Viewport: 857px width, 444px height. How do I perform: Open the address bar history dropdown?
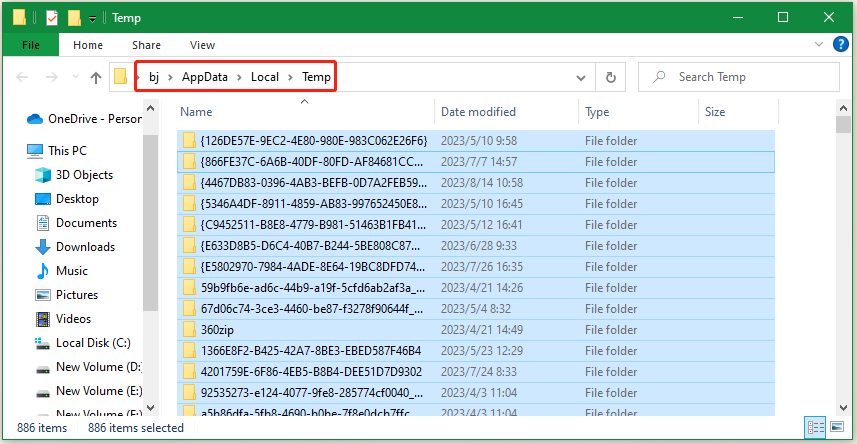click(x=582, y=77)
